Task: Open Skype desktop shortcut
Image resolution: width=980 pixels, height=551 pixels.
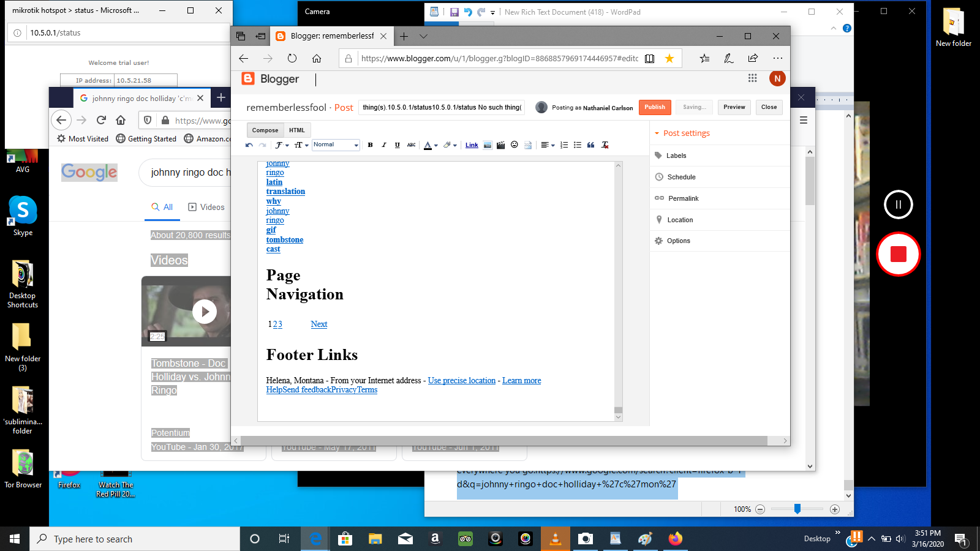Action: (23, 216)
